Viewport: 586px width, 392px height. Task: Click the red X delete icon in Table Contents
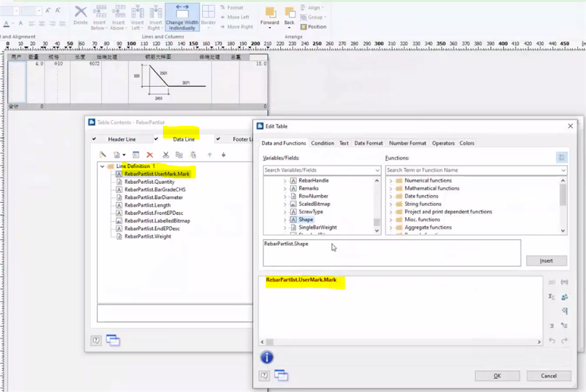click(150, 155)
